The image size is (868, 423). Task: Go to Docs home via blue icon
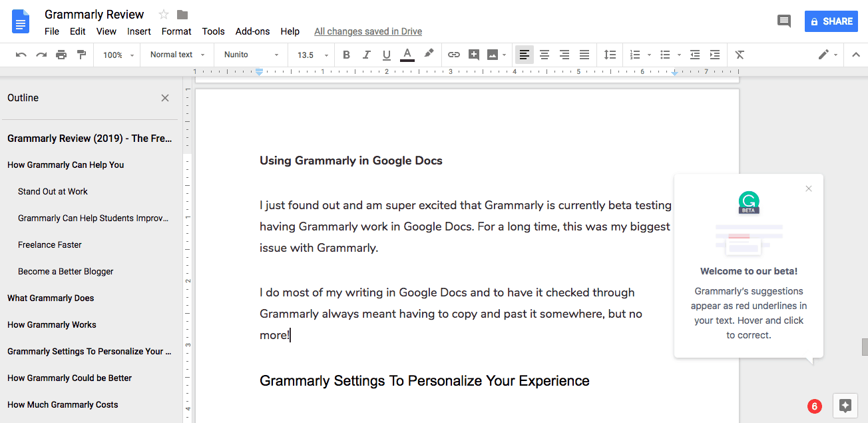coord(21,21)
